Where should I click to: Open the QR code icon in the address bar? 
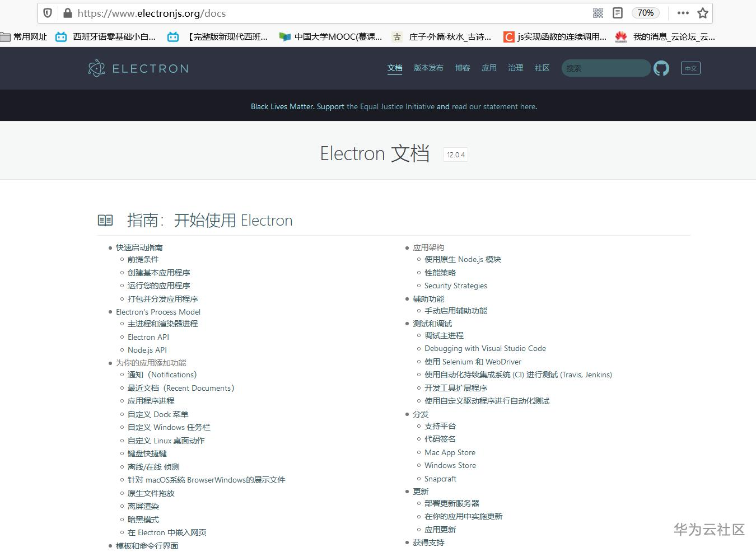click(598, 12)
